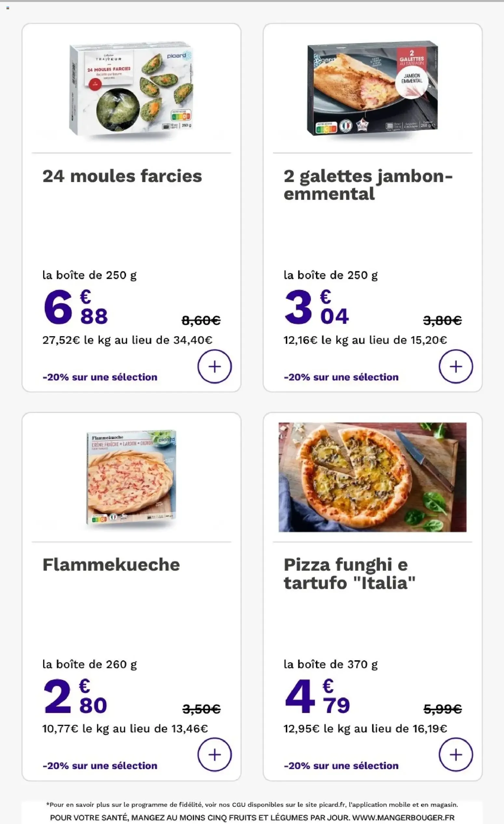Screen dimensions: 504x824
Task: Tap plus icon for Pizza funghi e tartufo
Action: click(x=456, y=755)
